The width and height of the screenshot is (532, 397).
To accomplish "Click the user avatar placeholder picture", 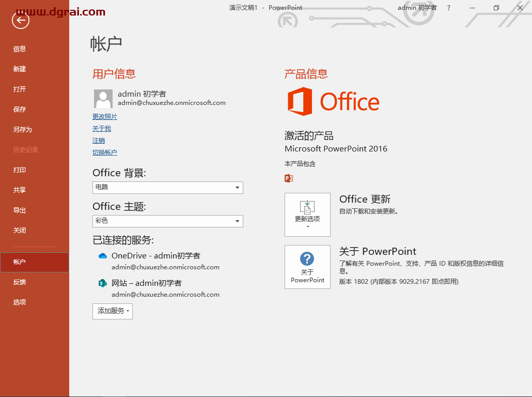I will coord(103,99).
